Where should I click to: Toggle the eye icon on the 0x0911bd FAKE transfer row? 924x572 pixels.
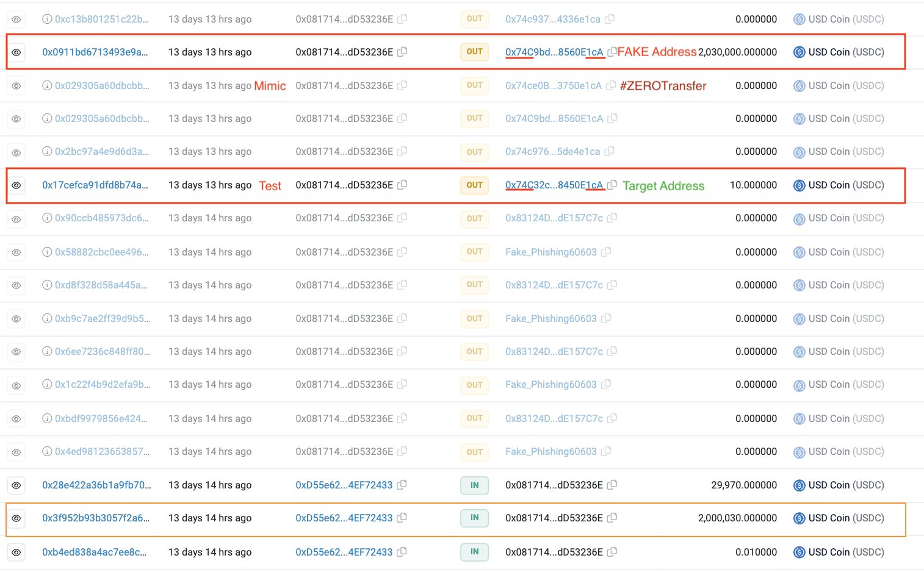coord(16,52)
